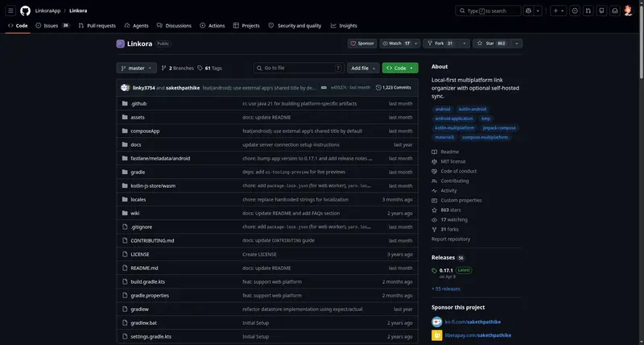Open the LinkoraApp owner link in breadcrumb

(47, 10)
